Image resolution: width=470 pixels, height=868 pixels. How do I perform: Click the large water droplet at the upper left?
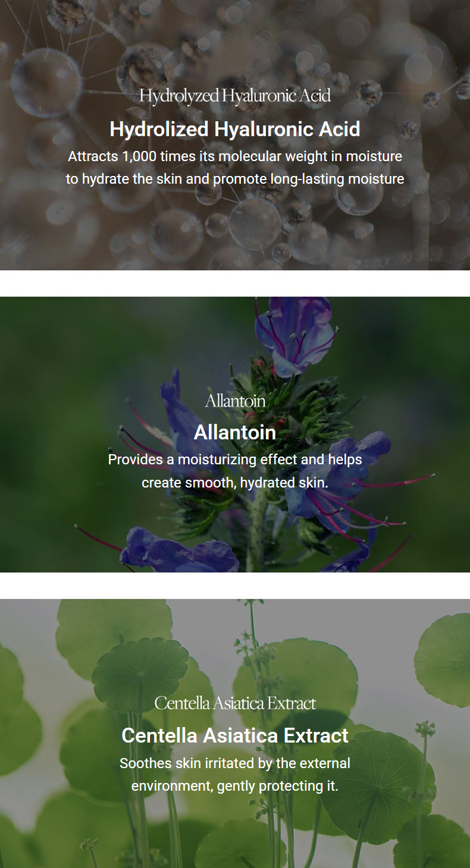[x=46, y=82]
